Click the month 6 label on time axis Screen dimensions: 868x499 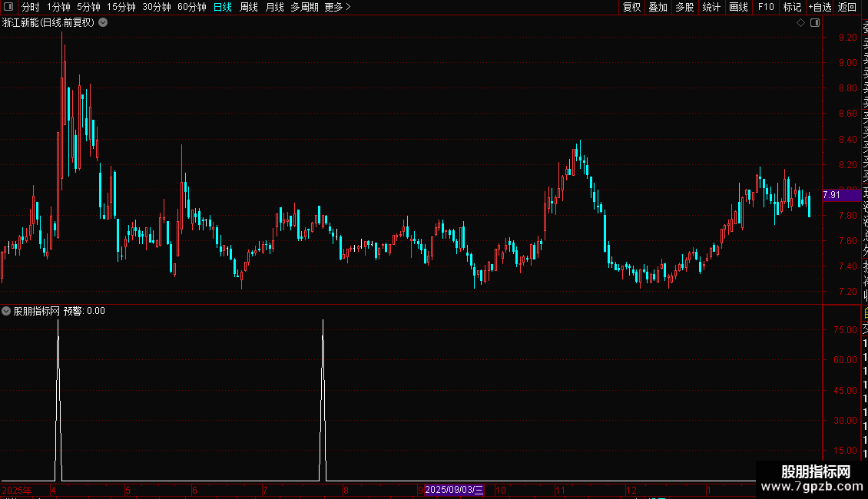coord(194,490)
